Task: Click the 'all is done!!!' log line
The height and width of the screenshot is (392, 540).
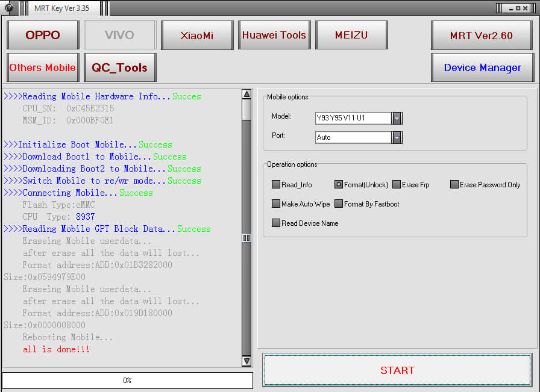Action: point(56,349)
